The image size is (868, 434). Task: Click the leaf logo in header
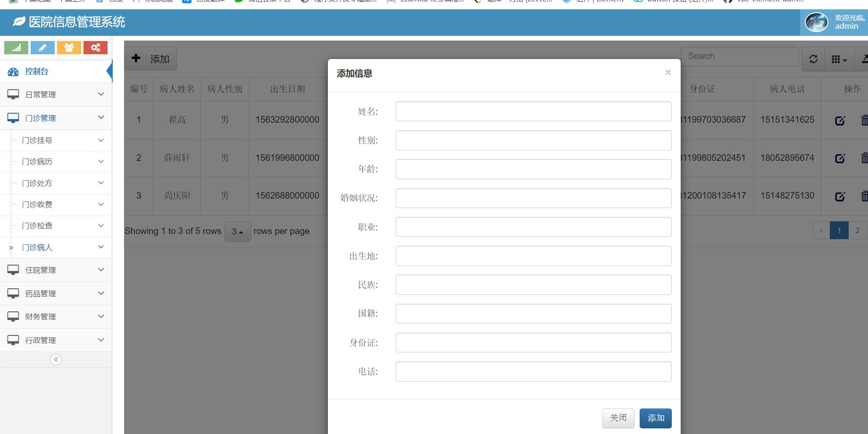coord(19,22)
